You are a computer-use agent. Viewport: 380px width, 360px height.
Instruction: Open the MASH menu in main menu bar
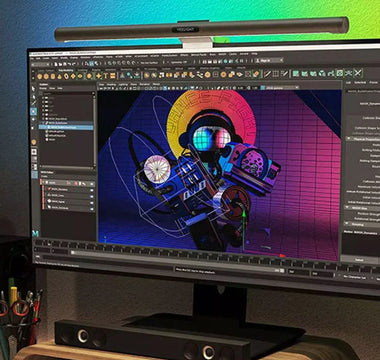pyautogui.click(x=222, y=54)
